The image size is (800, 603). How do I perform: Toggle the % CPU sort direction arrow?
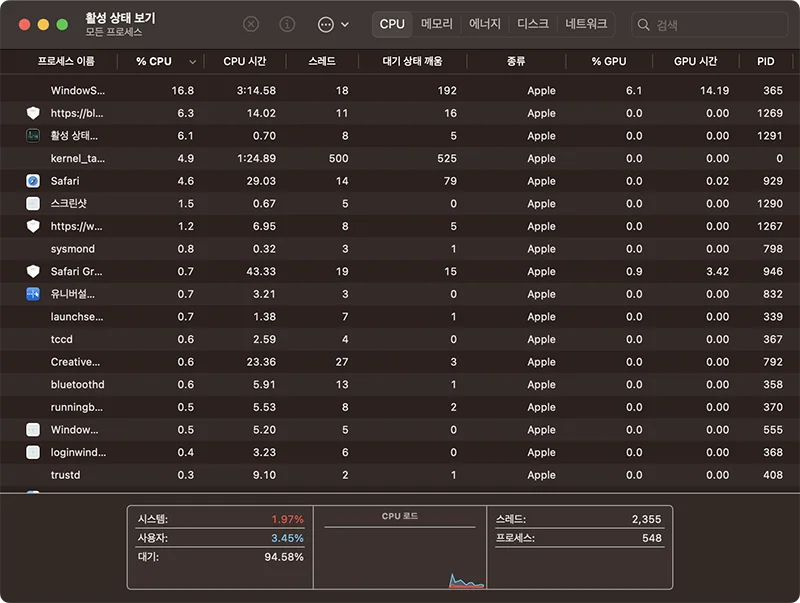(192, 62)
